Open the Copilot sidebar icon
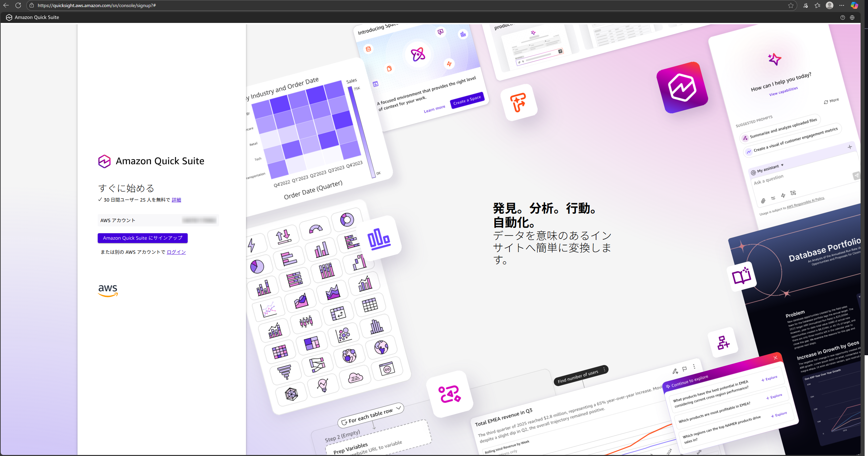 [854, 5]
